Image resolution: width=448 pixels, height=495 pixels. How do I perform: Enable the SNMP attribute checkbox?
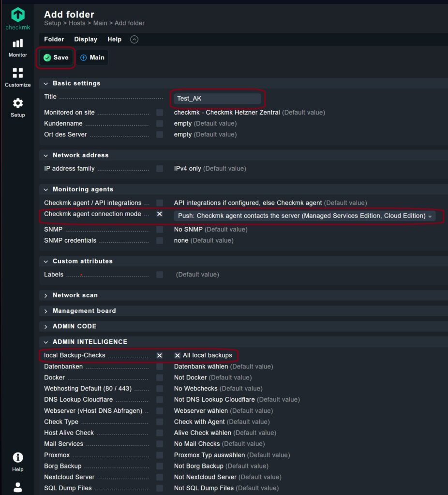pyautogui.click(x=160, y=230)
